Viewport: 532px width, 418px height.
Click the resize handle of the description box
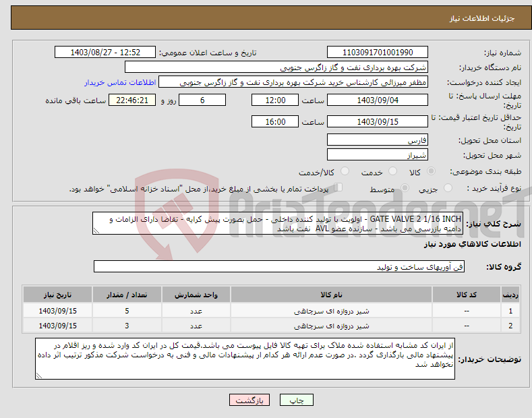[x=96, y=231]
